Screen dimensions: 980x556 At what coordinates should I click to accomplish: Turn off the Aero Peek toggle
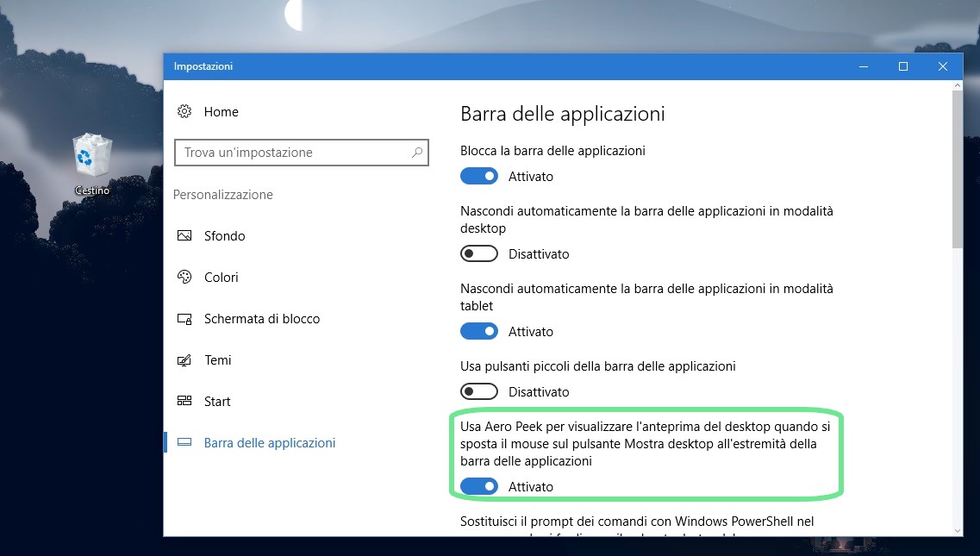click(x=479, y=487)
